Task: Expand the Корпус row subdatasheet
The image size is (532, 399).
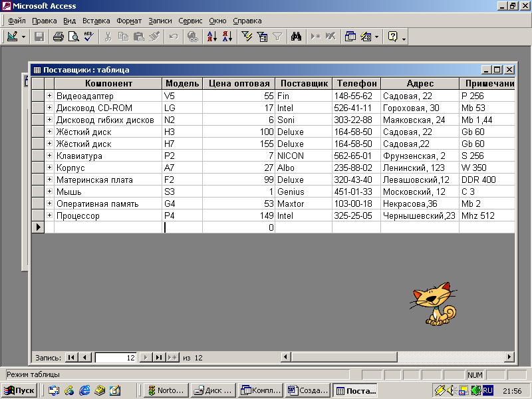Action: tap(49, 168)
